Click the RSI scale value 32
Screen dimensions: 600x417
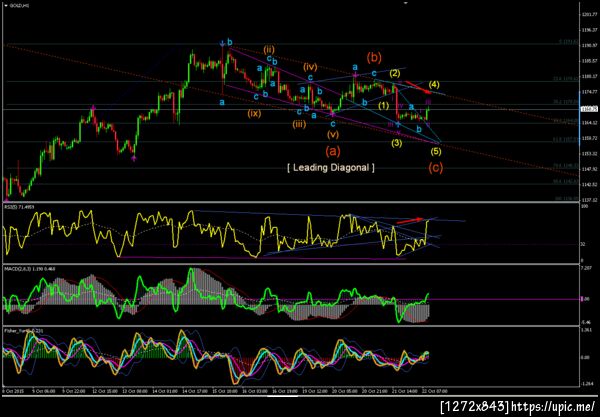click(x=583, y=244)
